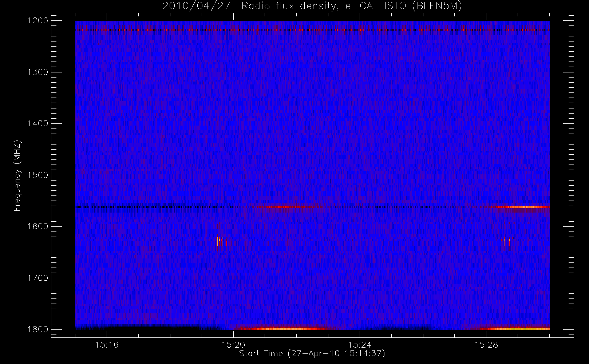
Task: Select the 1400 frequency tick label
Action: click(x=38, y=123)
